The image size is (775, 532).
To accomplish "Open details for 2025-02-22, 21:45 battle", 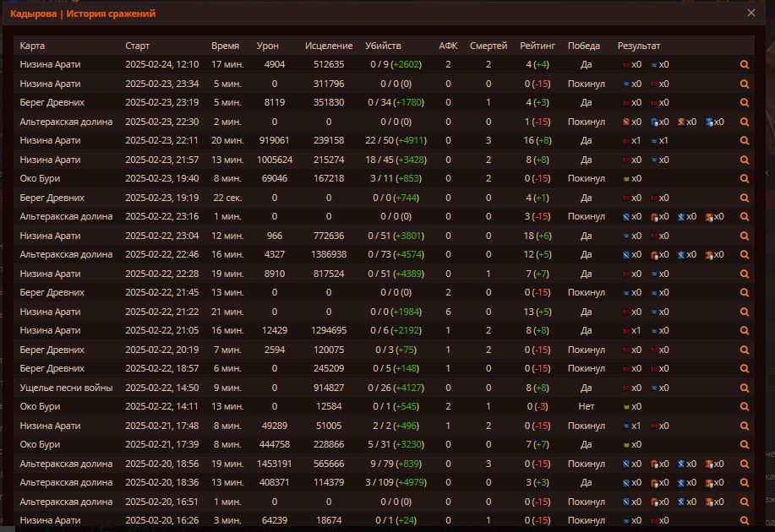I will click(x=745, y=293).
